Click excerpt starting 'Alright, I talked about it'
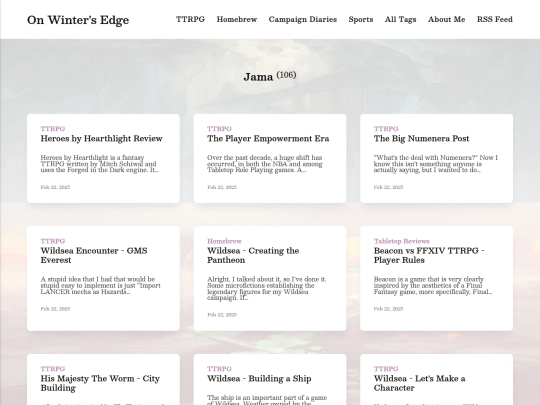The height and width of the screenshot is (405, 540). point(267,289)
